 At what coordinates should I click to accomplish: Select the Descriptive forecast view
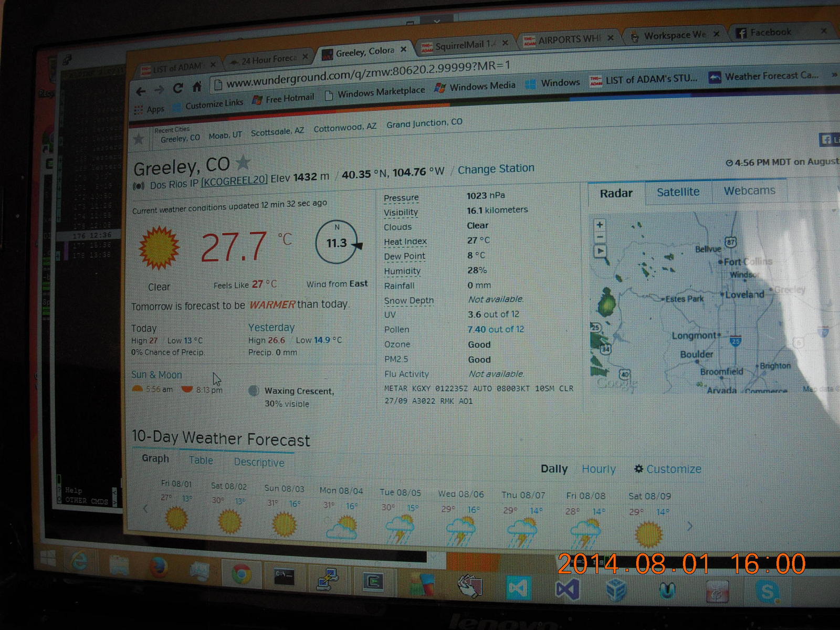[x=259, y=463]
